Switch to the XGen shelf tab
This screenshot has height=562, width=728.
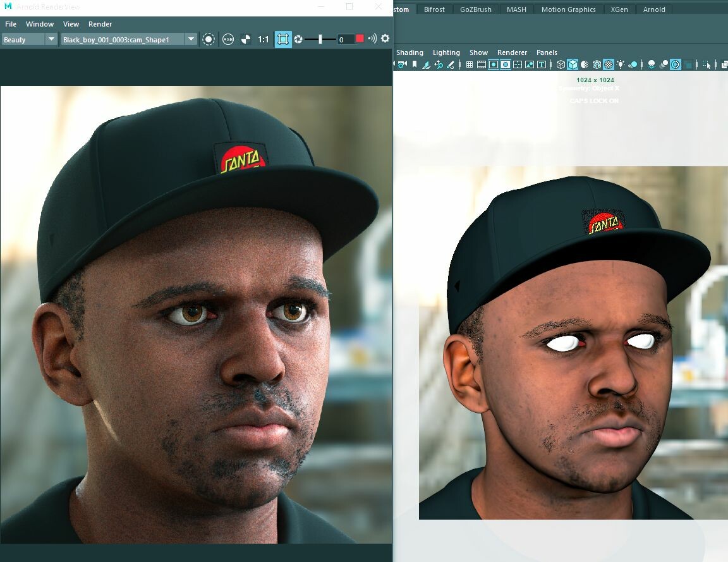619,9
